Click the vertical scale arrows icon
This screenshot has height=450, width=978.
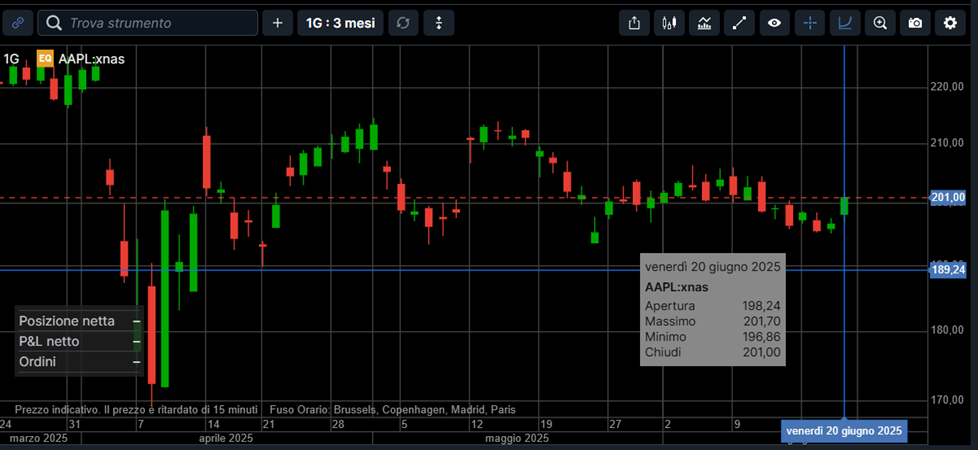coord(438,23)
